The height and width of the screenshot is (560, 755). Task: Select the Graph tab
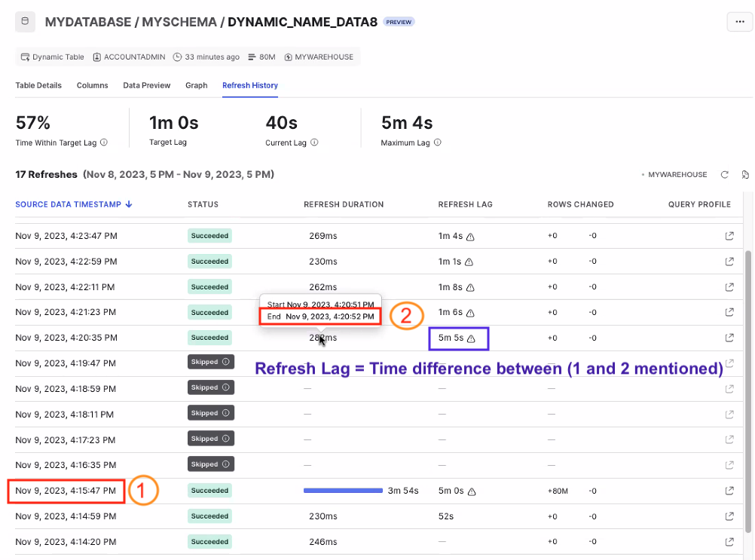point(196,85)
